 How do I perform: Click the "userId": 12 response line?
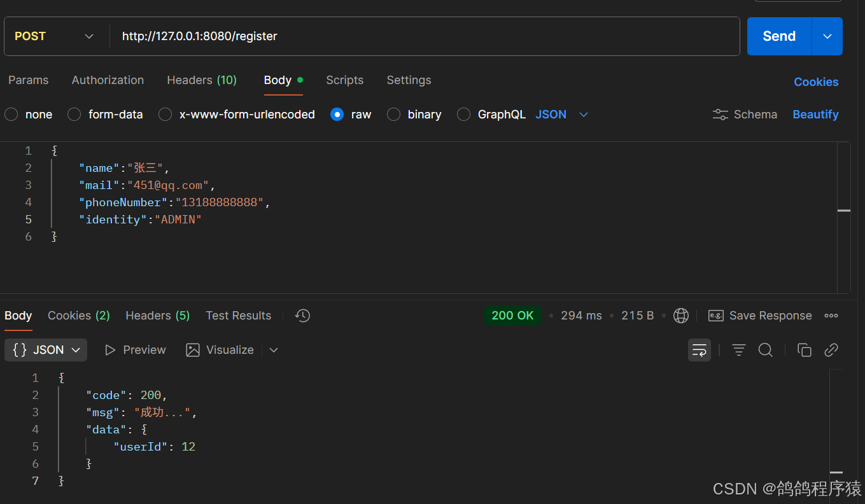[x=154, y=447]
